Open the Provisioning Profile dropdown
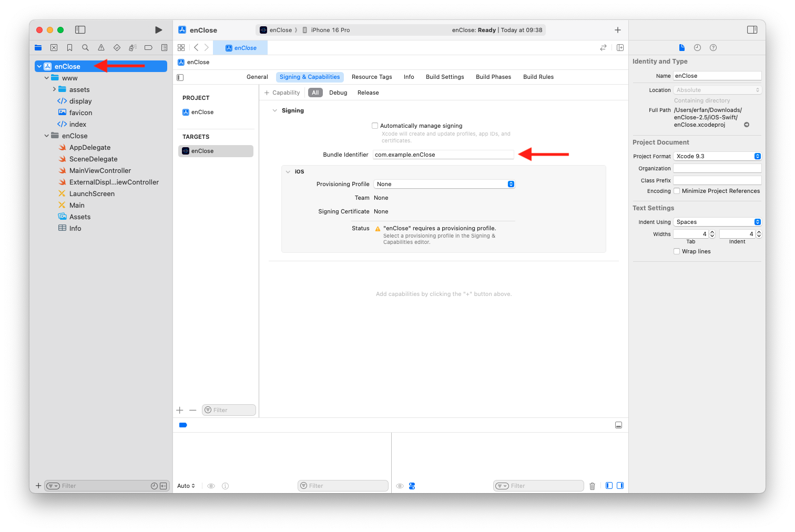795x532 pixels. pyautogui.click(x=444, y=184)
